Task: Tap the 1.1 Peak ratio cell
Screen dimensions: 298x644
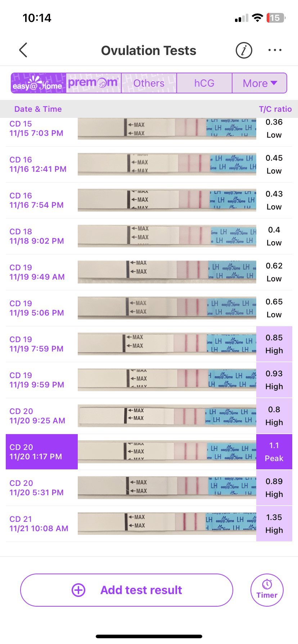Action: (274, 452)
